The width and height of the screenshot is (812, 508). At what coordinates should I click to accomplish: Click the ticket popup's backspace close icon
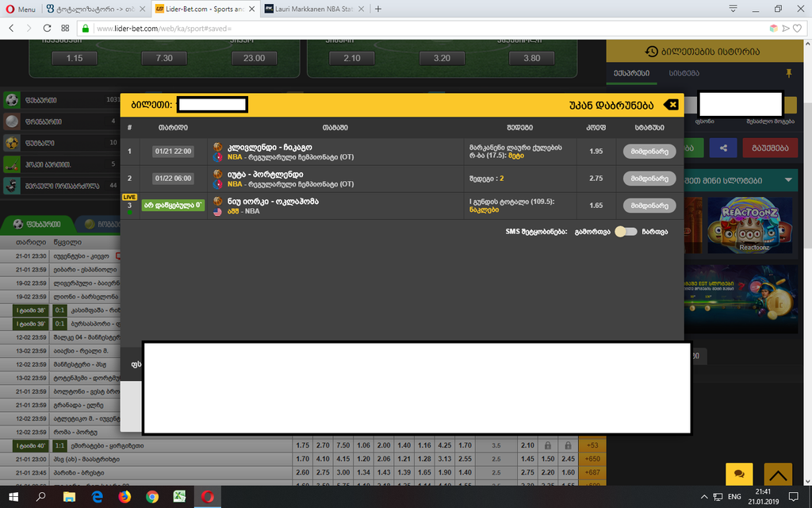671,105
